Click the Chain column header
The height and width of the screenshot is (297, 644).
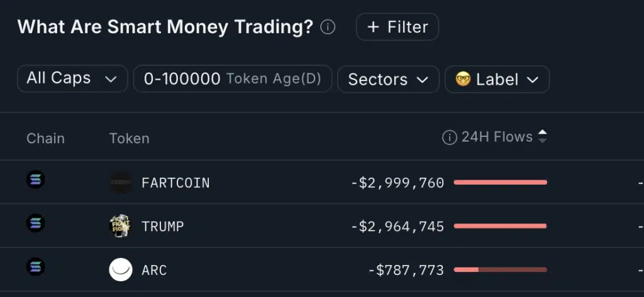pos(45,138)
